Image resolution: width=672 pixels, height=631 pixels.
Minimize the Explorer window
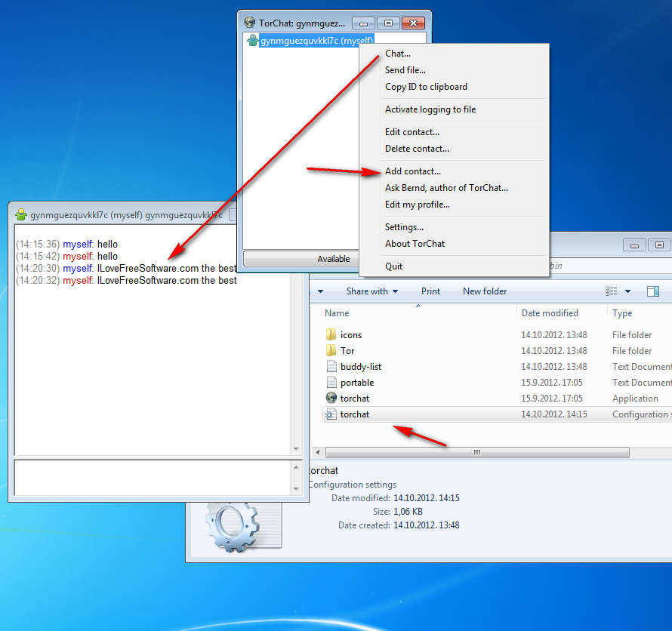(x=635, y=245)
